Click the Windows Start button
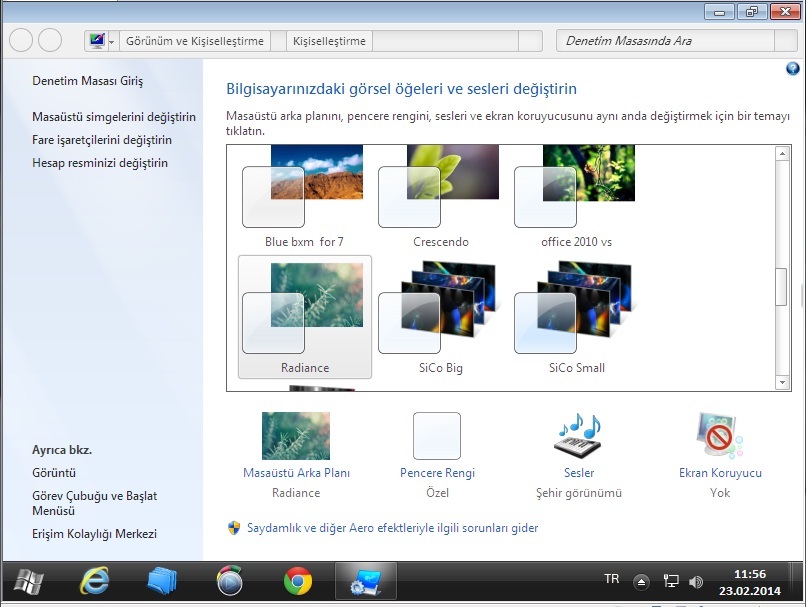 (x=28, y=581)
